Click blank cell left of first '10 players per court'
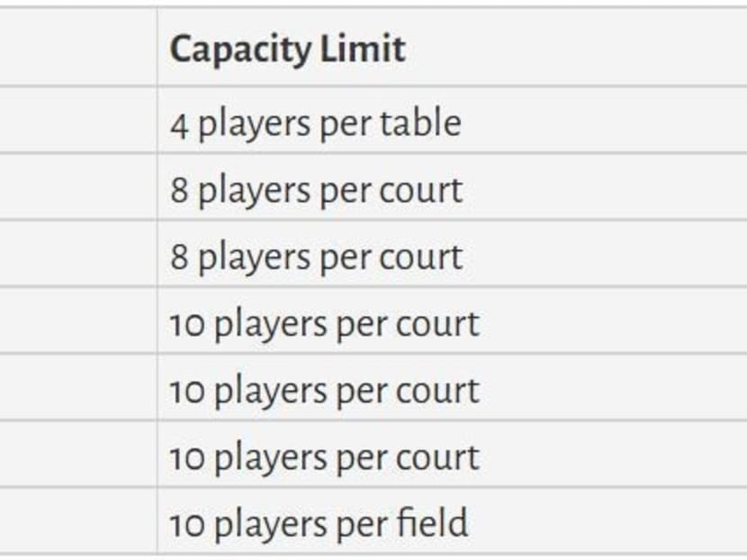The height and width of the screenshot is (560, 747). (x=77, y=322)
